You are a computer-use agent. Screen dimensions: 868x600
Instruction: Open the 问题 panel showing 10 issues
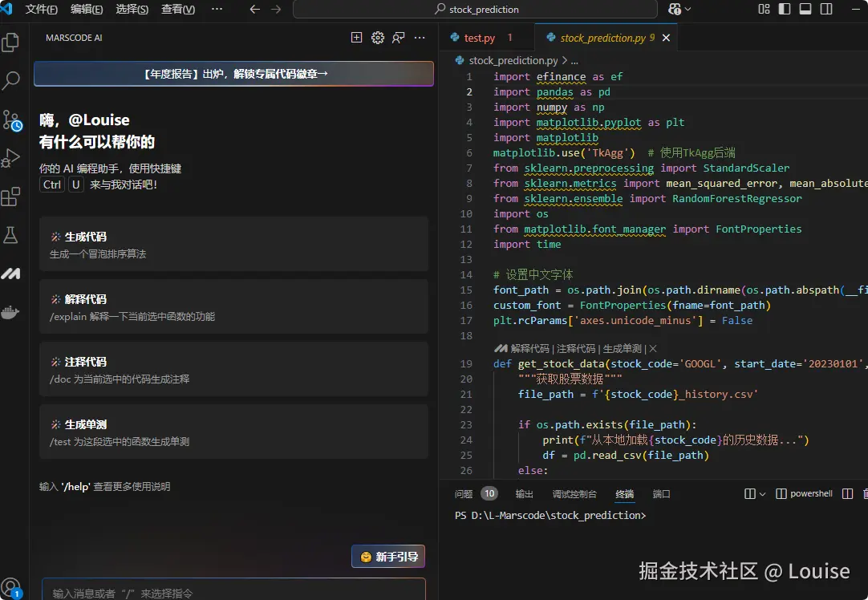[x=473, y=493]
